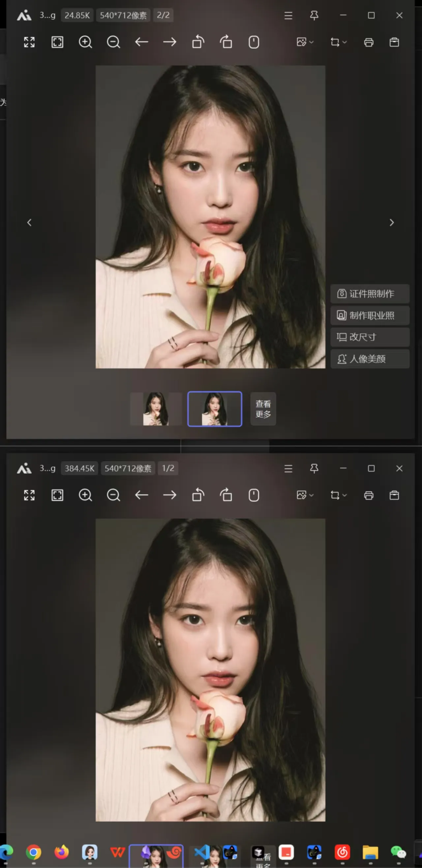Click 改尺寸 to resize the image

click(370, 337)
